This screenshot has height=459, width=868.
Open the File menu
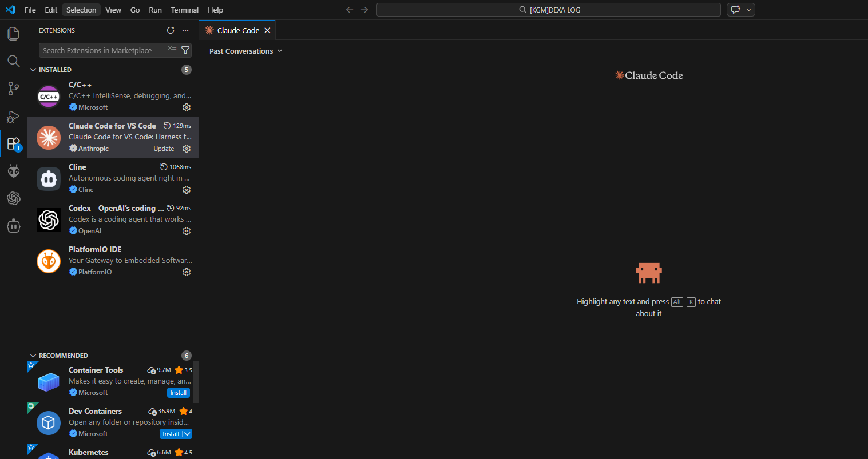tap(30, 10)
